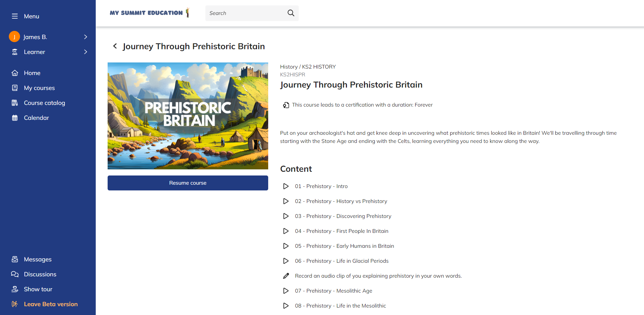Click the History / KS2 HISTORY breadcrumb
644x315 pixels.
point(308,67)
